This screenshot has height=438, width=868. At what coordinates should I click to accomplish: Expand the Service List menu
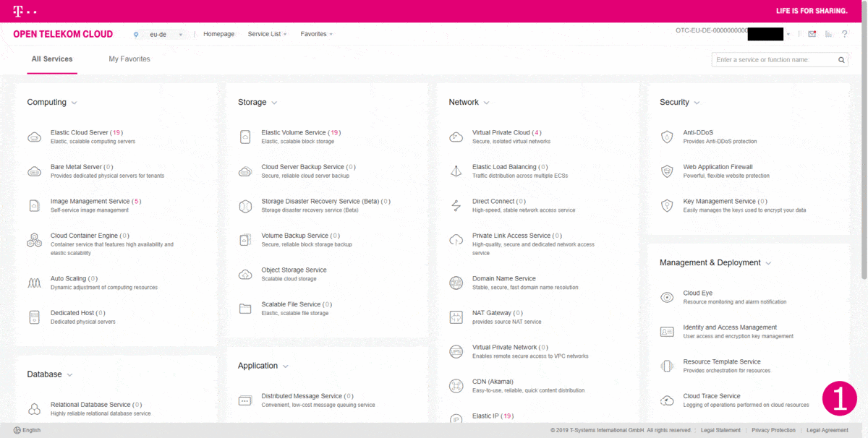point(267,34)
